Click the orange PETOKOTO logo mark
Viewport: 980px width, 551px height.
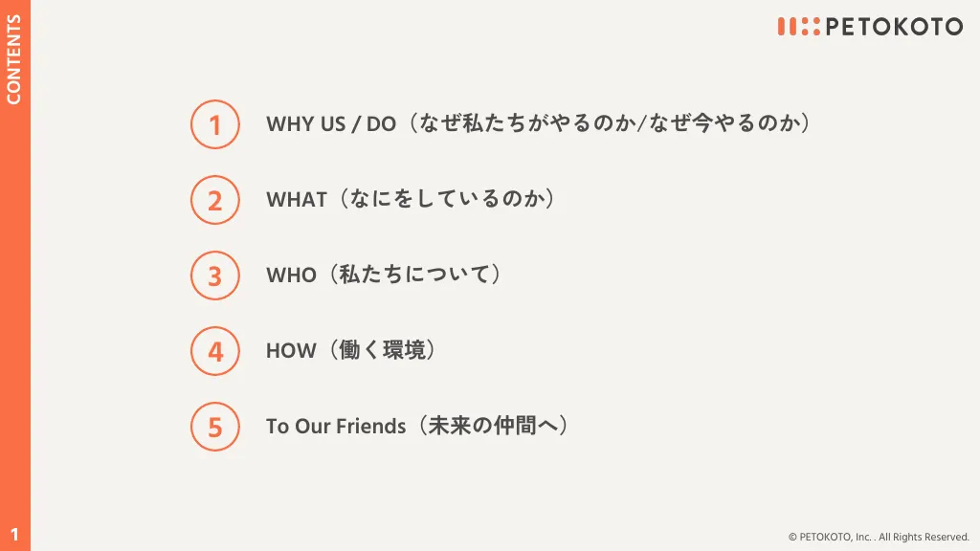pos(799,26)
